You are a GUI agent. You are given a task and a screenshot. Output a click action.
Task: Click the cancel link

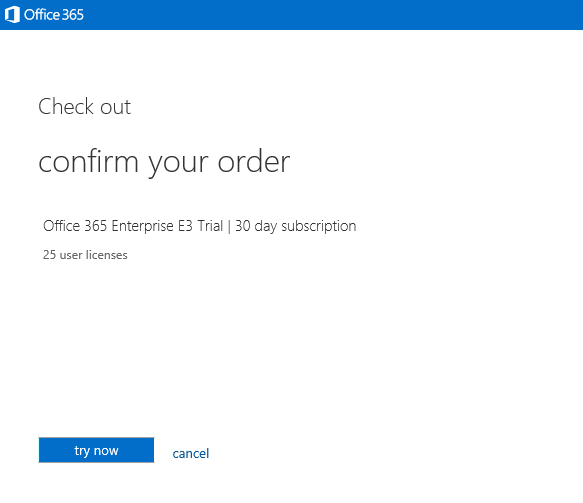coord(191,453)
